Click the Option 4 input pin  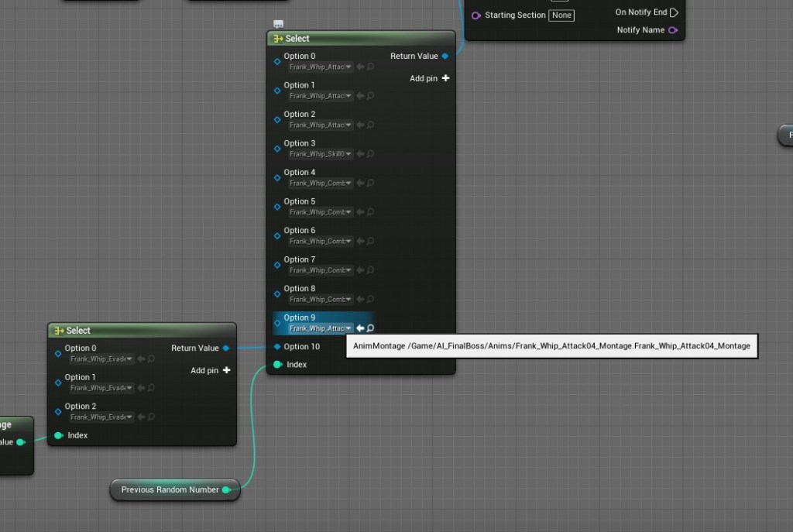pyautogui.click(x=277, y=178)
